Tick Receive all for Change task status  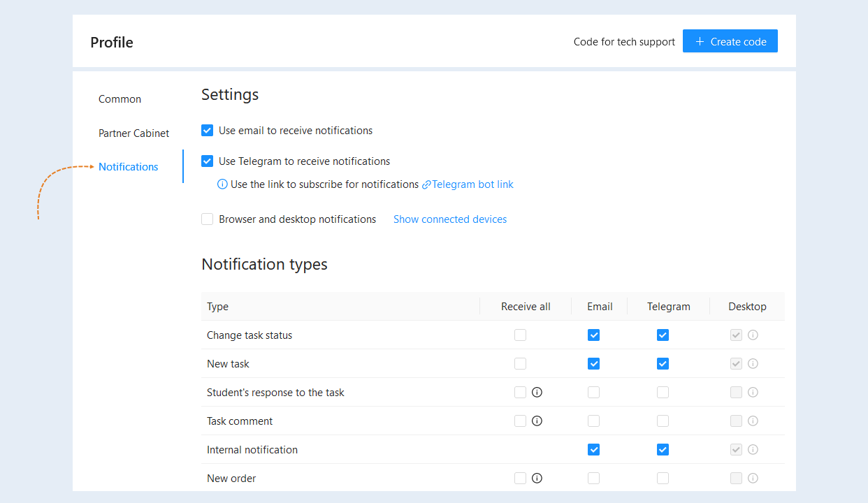coord(520,335)
